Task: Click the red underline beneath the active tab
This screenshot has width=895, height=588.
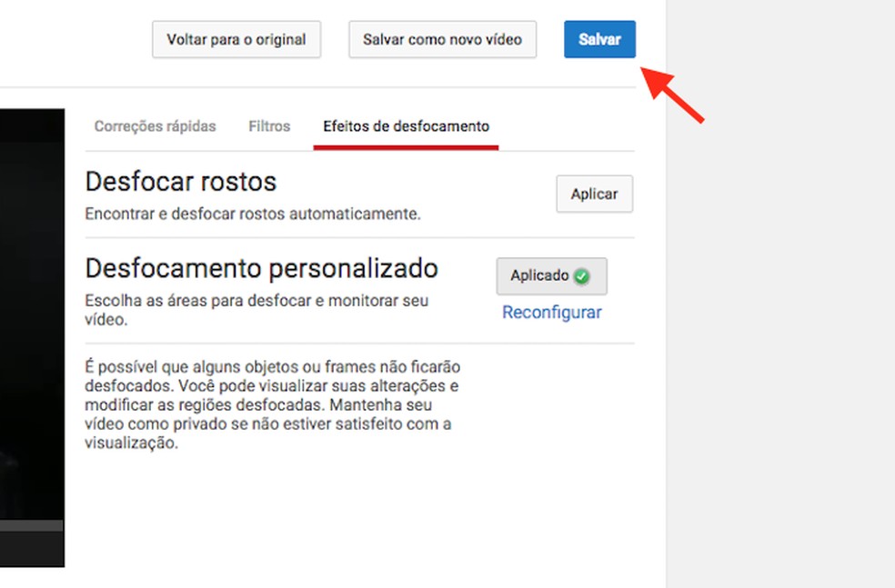Action: [x=406, y=144]
